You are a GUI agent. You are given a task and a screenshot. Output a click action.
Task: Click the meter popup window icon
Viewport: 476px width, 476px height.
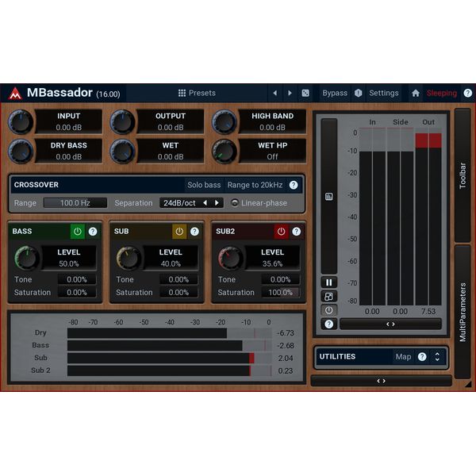coord(328,297)
